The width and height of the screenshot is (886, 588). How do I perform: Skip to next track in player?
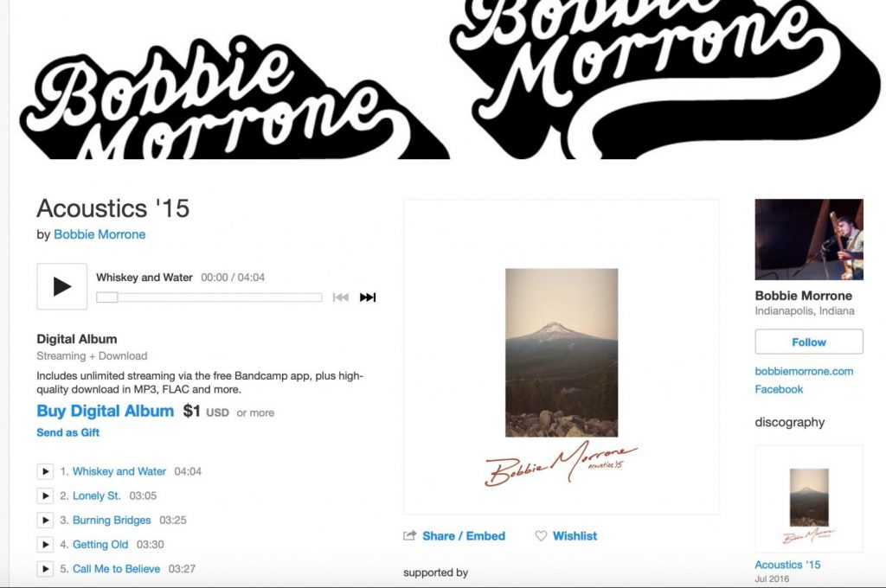click(x=368, y=297)
